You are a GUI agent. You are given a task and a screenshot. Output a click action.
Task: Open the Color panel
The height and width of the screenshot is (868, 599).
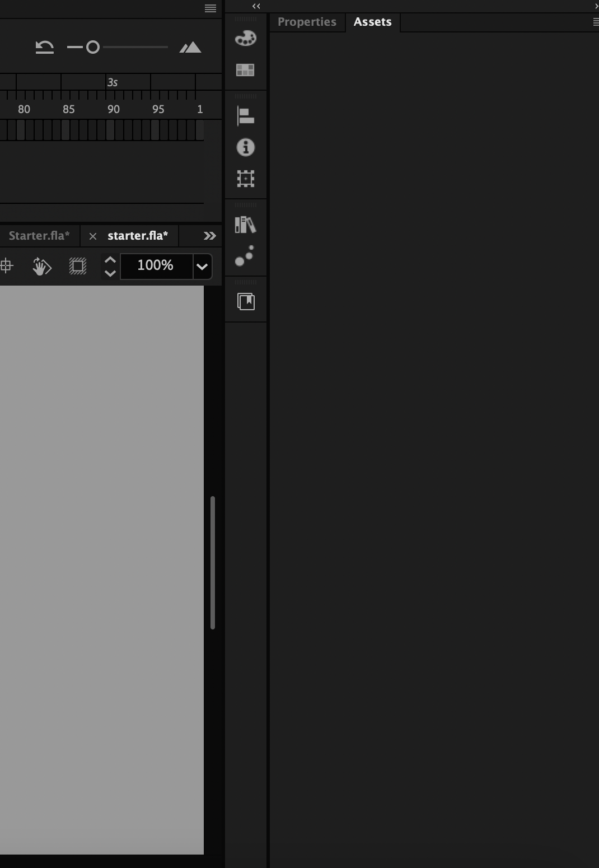246,38
